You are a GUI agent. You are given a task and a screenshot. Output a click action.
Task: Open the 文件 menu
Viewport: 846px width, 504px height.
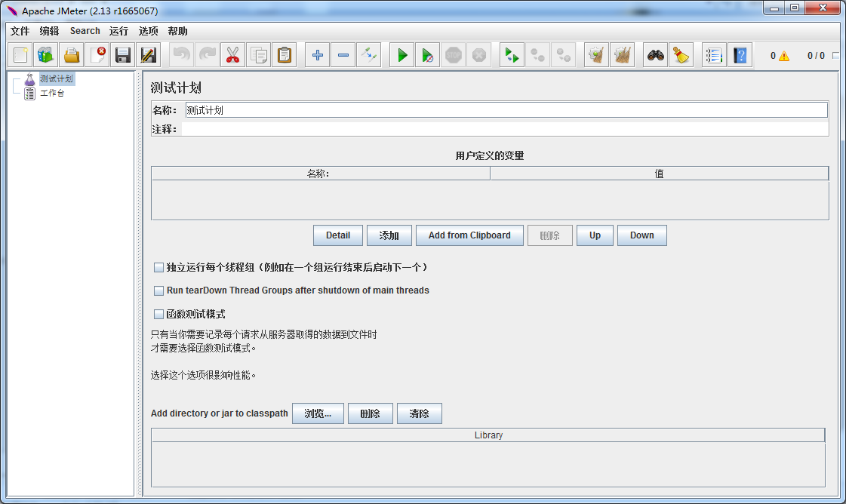(20, 31)
